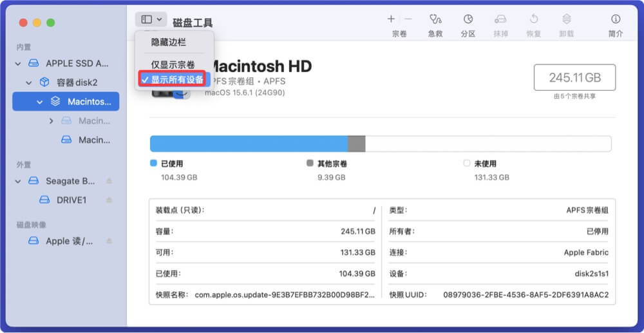This screenshot has width=644, height=333.
Task: Click the 可用 131.33 GB table value
Action: pyautogui.click(x=357, y=252)
